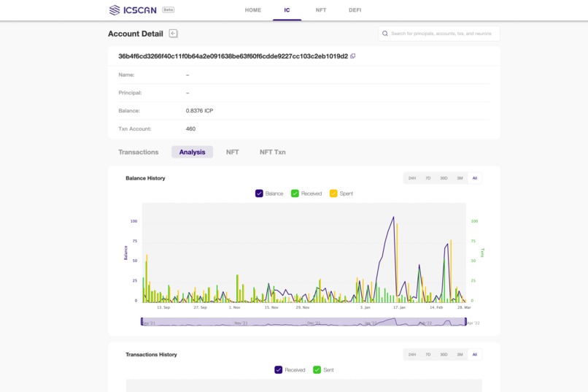Viewport: 588px width, 392px height.
Task: Set Balance History range to 7D
Action: [x=428, y=178]
